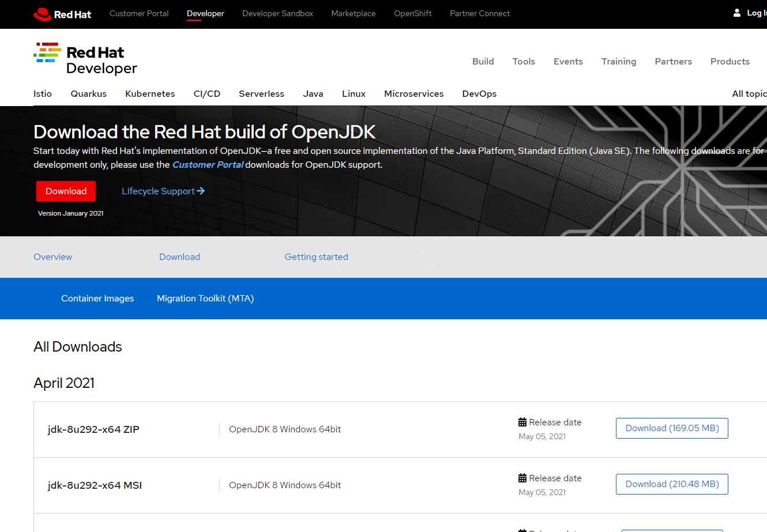Image resolution: width=767 pixels, height=532 pixels.
Task: Open the Tools menu
Action: (524, 62)
